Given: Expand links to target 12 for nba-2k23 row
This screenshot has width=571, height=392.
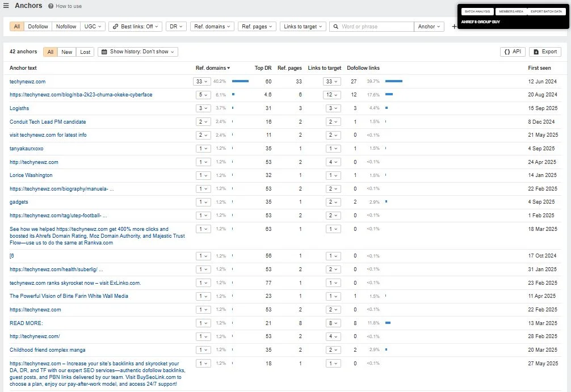Looking at the screenshot, I should click(331, 95).
